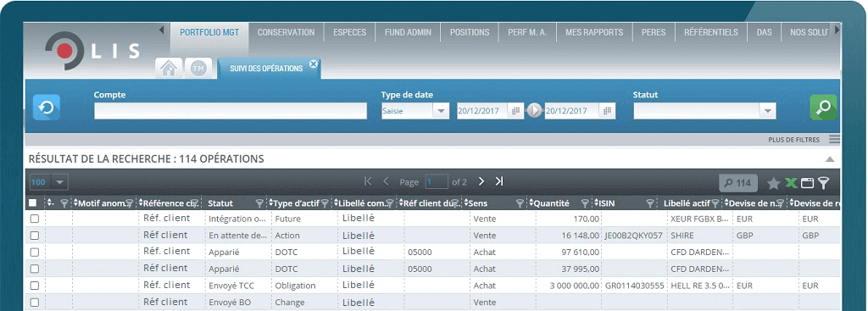Click the PLUS DE FILTRES link

[x=793, y=140]
